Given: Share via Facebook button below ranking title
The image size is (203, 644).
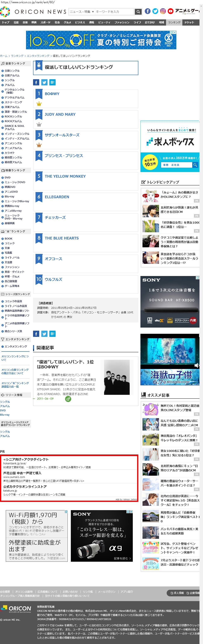Looking at the screenshot, I should [x=36, y=82].
